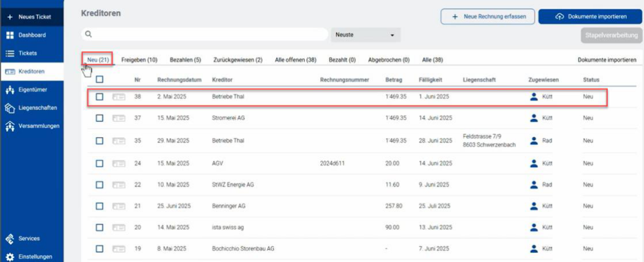Click the document icon for invoice 20
Screen dimensions: 644x262
pyautogui.click(x=119, y=227)
